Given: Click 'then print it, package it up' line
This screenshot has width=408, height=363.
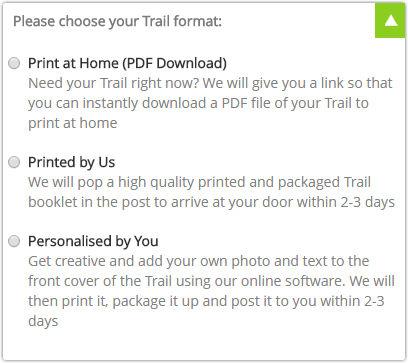Looking at the screenshot, I should (206, 301).
